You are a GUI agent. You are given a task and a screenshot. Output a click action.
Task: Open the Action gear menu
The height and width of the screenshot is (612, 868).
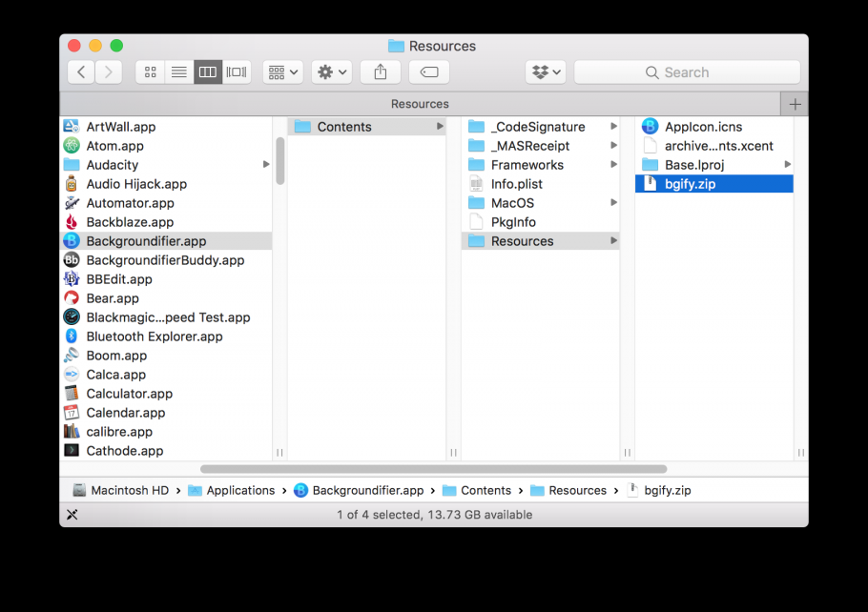point(332,71)
